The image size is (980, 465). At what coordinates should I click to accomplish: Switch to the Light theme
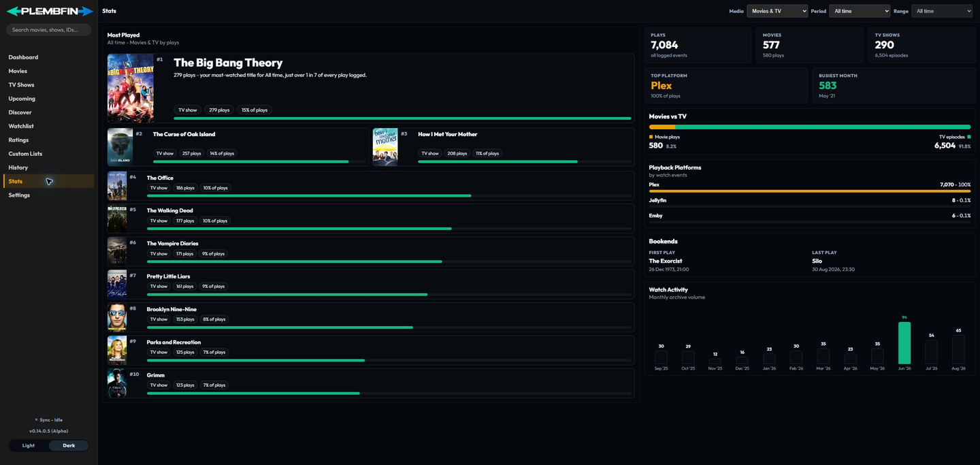29,445
